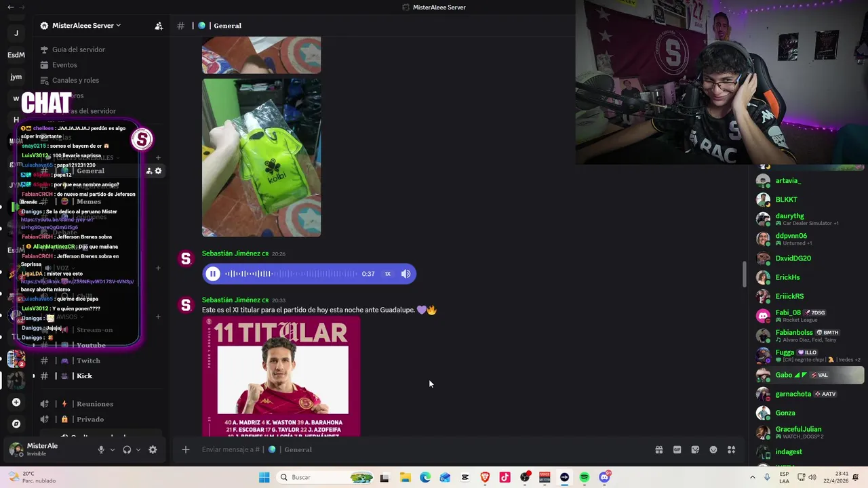Mute the microphone in user panel
The image size is (868, 488).
tap(101, 449)
